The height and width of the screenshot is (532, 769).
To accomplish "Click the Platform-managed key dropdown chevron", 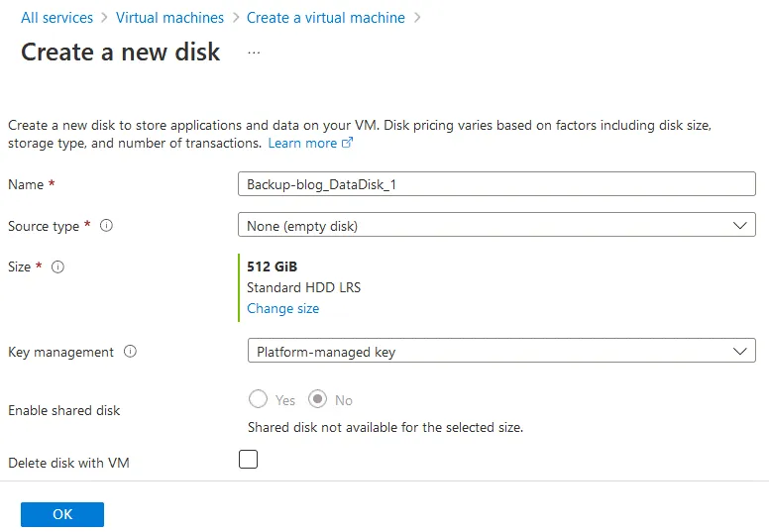I will (x=739, y=351).
